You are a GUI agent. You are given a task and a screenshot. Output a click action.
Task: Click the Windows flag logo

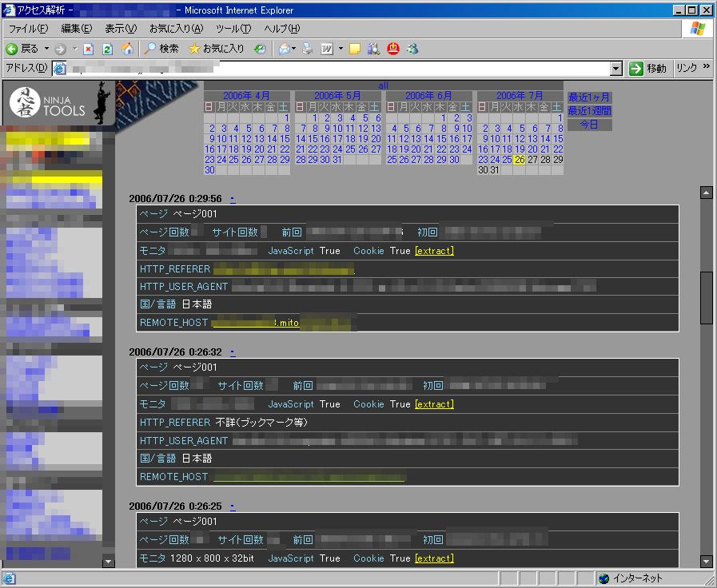coord(698,29)
